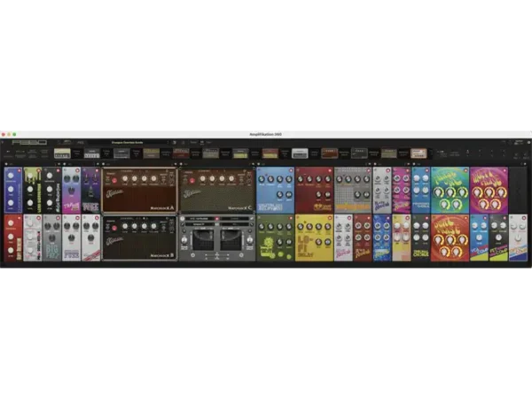Select the Matchlock B amp nameplate
532x399 pixels.
162,255
